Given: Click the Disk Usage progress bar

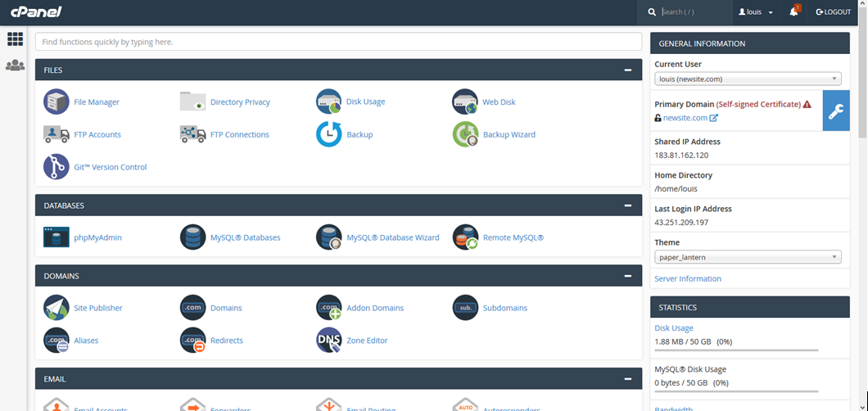Looking at the screenshot, I should (x=736, y=350).
